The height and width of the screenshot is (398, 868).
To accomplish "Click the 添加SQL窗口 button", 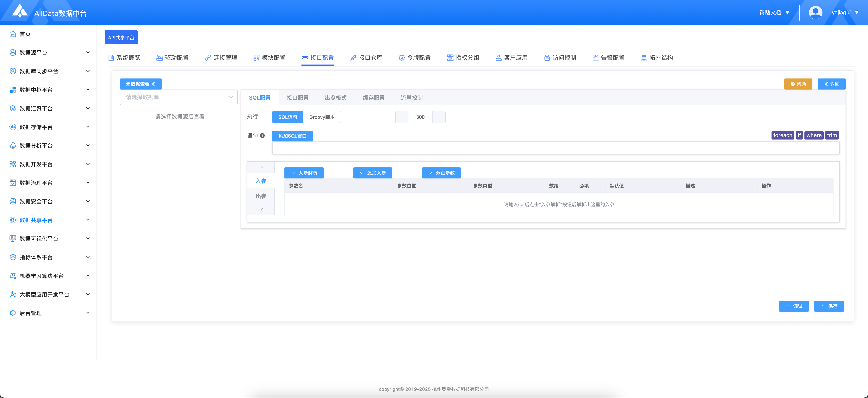I will (292, 136).
